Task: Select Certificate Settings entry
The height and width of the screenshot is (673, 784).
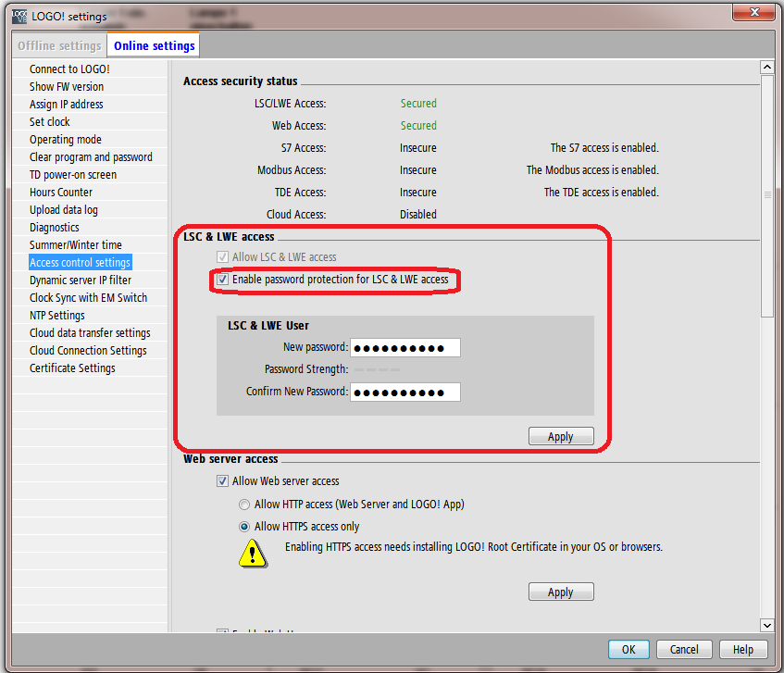Action: pos(72,368)
